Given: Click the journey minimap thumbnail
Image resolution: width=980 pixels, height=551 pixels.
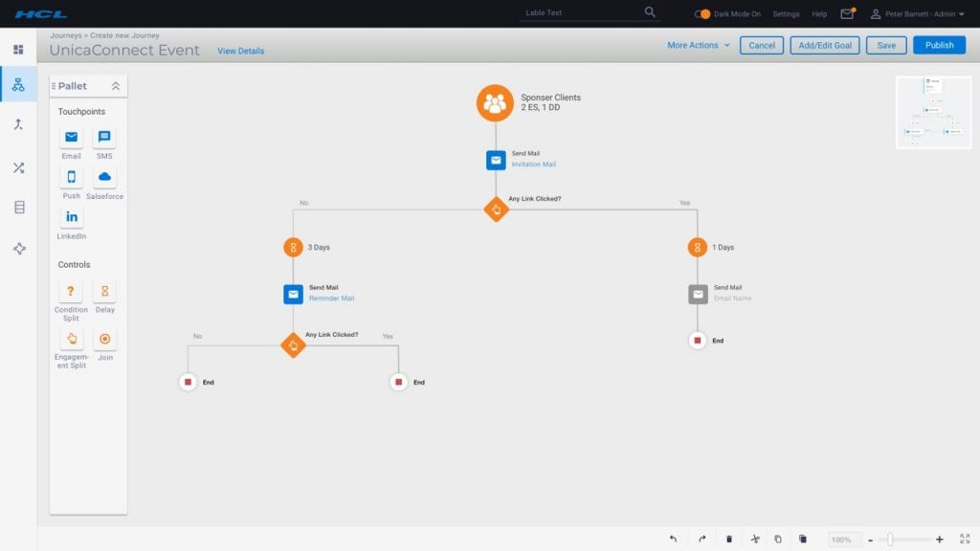Looking at the screenshot, I should tap(934, 113).
